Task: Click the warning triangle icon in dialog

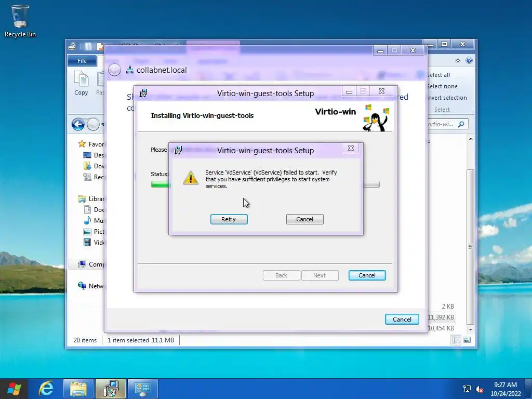Action: point(191,178)
